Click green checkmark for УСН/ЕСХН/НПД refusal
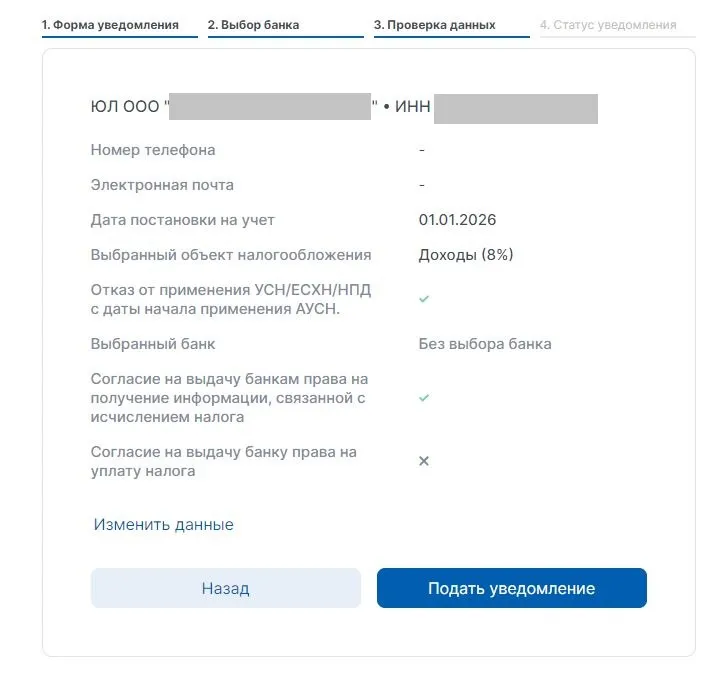705x680 pixels. click(424, 299)
